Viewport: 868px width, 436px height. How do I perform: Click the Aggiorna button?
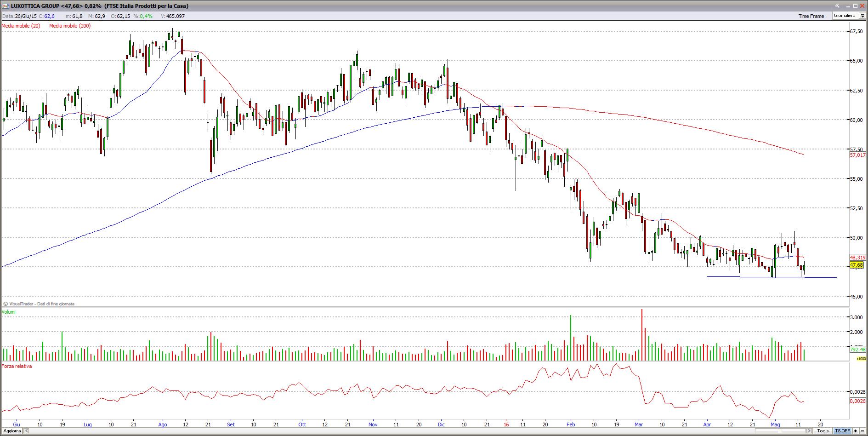pyautogui.click(x=11, y=431)
